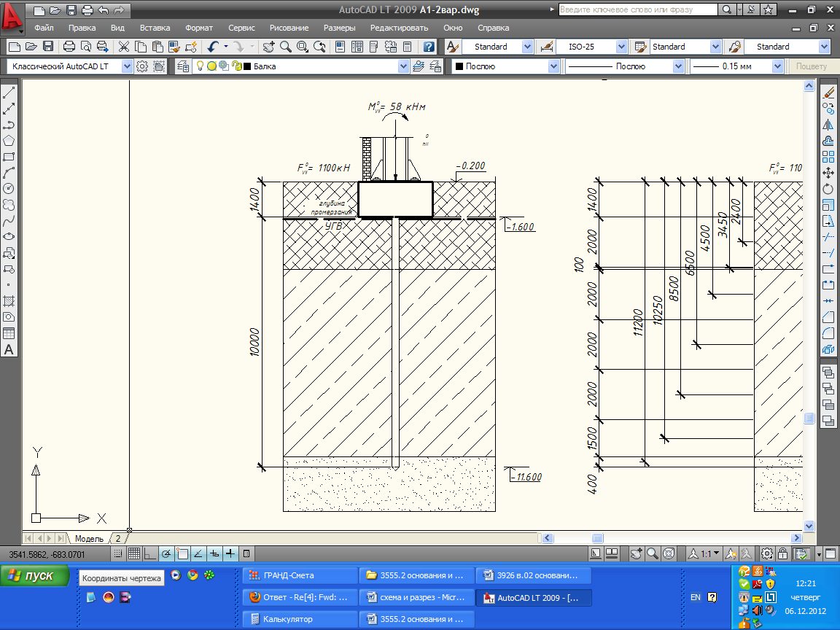Click the Zoom Realtime magnifier icon

(286, 47)
